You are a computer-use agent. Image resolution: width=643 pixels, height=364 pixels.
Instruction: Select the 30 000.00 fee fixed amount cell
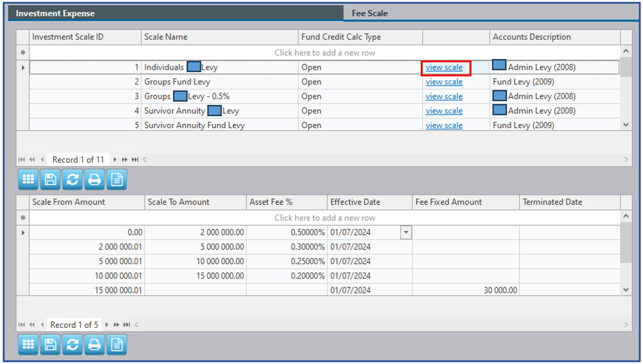pyautogui.click(x=466, y=290)
